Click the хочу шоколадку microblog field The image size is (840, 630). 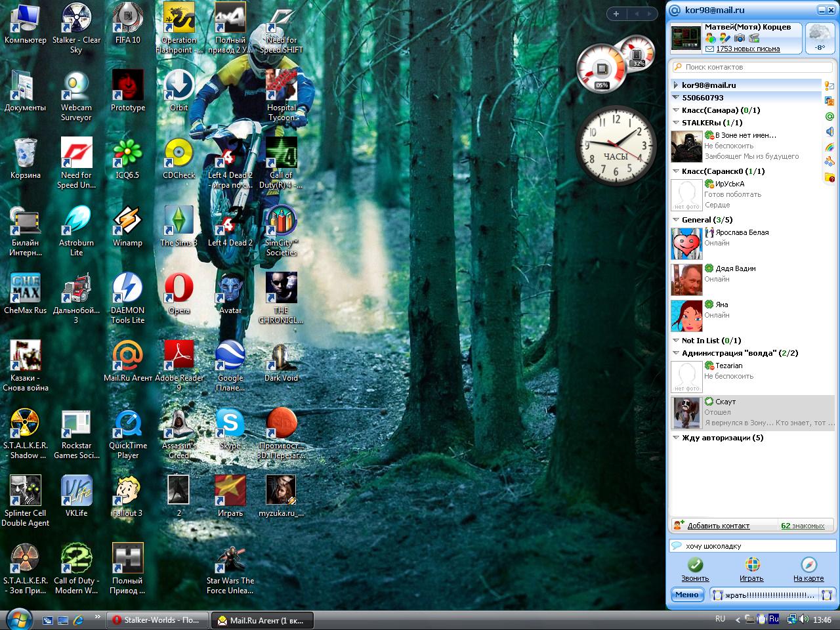click(752, 546)
